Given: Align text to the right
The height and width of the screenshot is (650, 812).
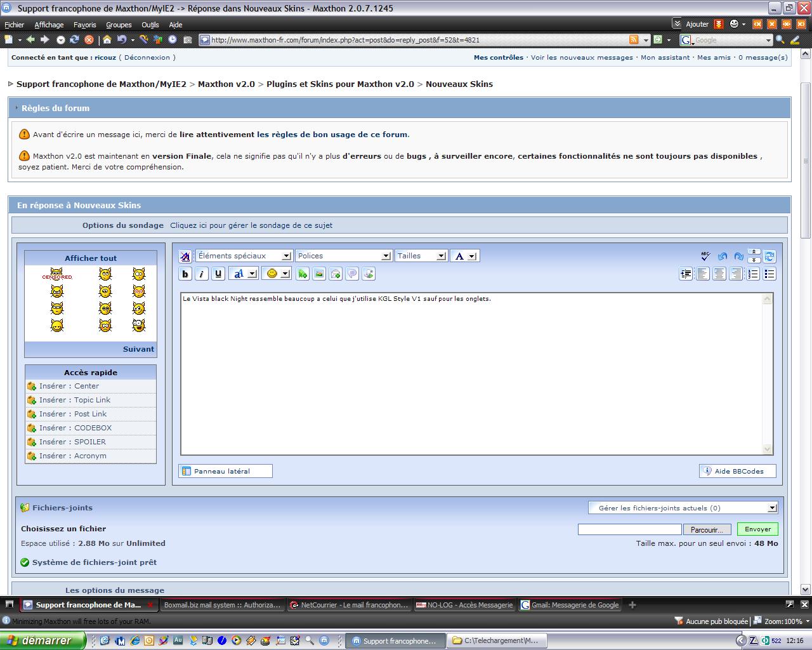Looking at the screenshot, I should pos(736,274).
